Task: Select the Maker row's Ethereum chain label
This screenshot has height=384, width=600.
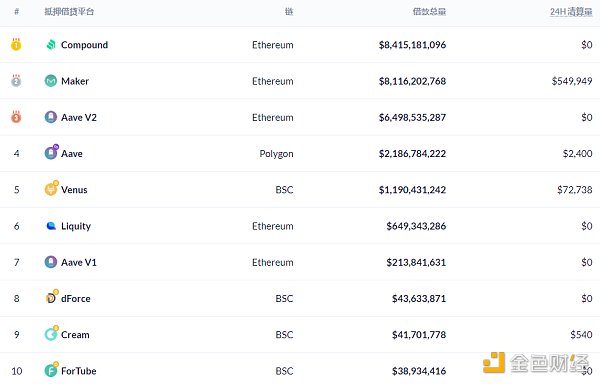Action: (272, 81)
